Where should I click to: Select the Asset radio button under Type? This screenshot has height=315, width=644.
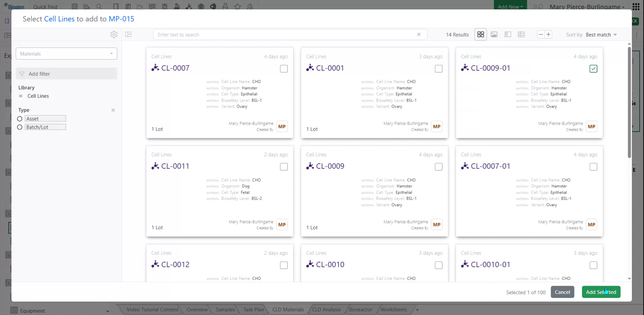pyautogui.click(x=19, y=119)
